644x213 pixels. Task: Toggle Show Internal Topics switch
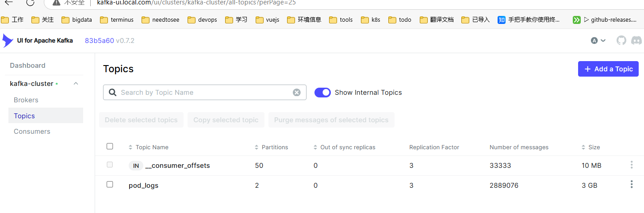click(322, 93)
